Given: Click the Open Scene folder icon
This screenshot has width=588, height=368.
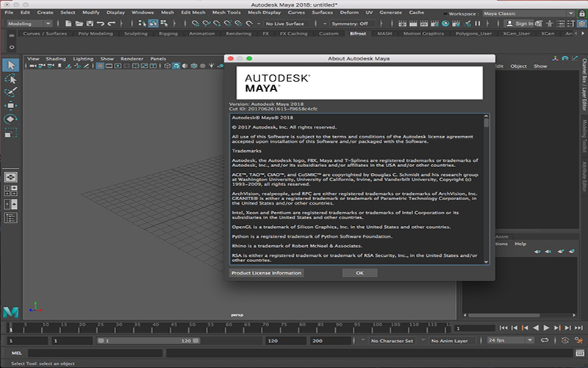Looking at the screenshot, I should (79, 24).
